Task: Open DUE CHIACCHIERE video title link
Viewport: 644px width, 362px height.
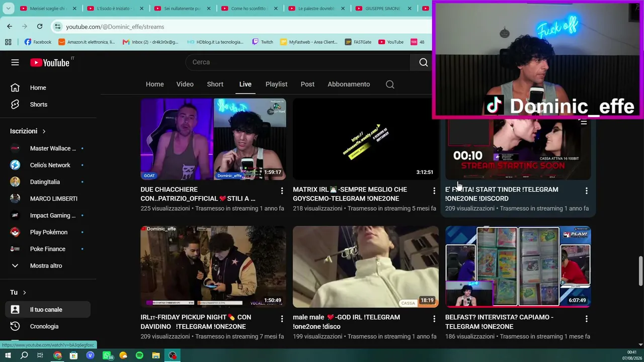Action: 198,194
